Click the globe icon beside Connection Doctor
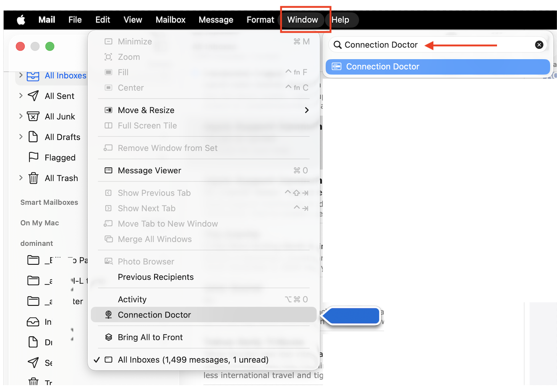Screen dimensions: 557x392 pos(108,315)
